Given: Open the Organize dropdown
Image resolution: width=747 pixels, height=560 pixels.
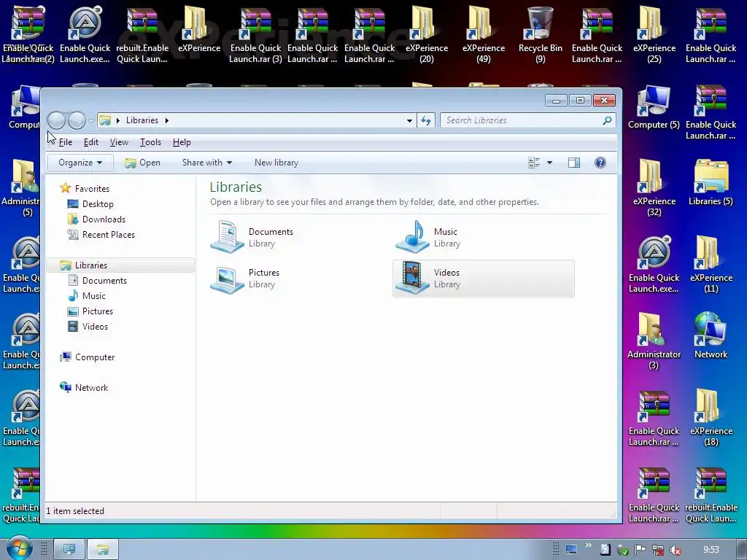Looking at the screenshot, I should [80, 163].
